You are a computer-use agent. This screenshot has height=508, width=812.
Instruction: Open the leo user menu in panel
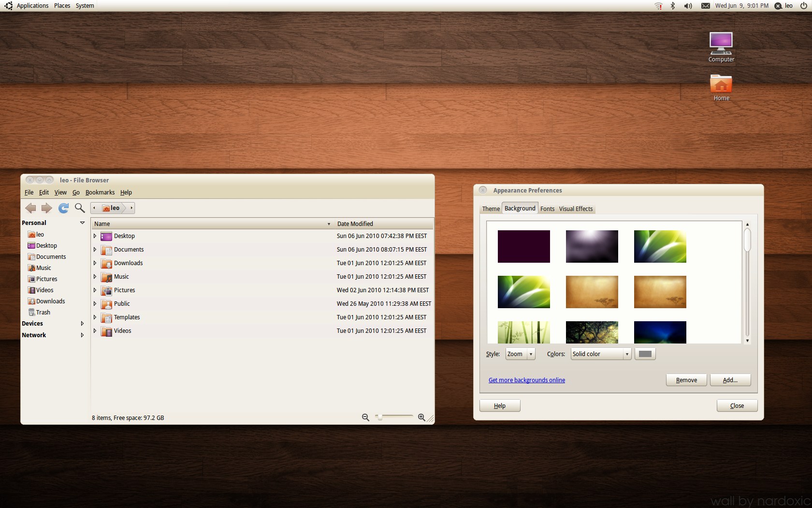pos(783,6)
